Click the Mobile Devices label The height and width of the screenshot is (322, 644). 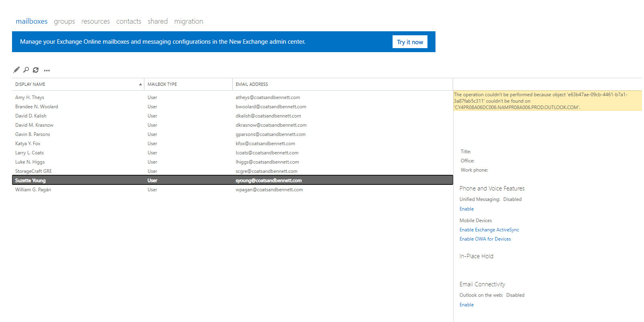pos(476,221)
